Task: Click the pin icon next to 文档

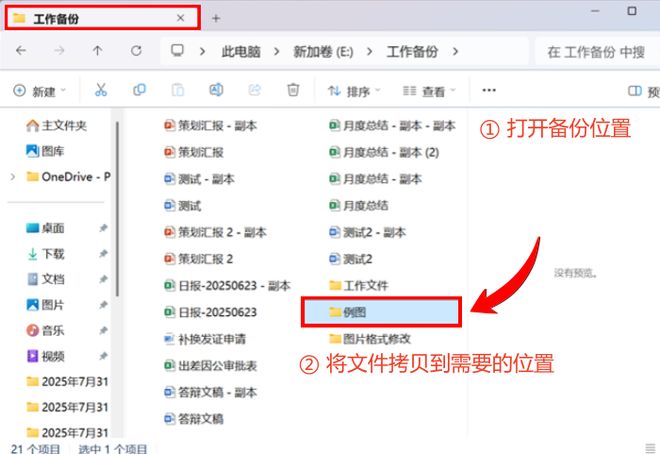Action: 103,279
